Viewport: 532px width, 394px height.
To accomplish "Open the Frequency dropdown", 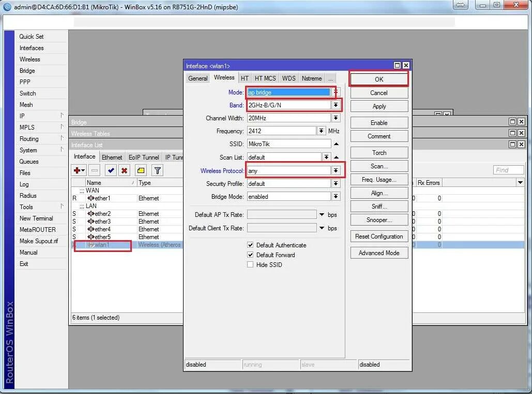I will (x=321, y=131).
